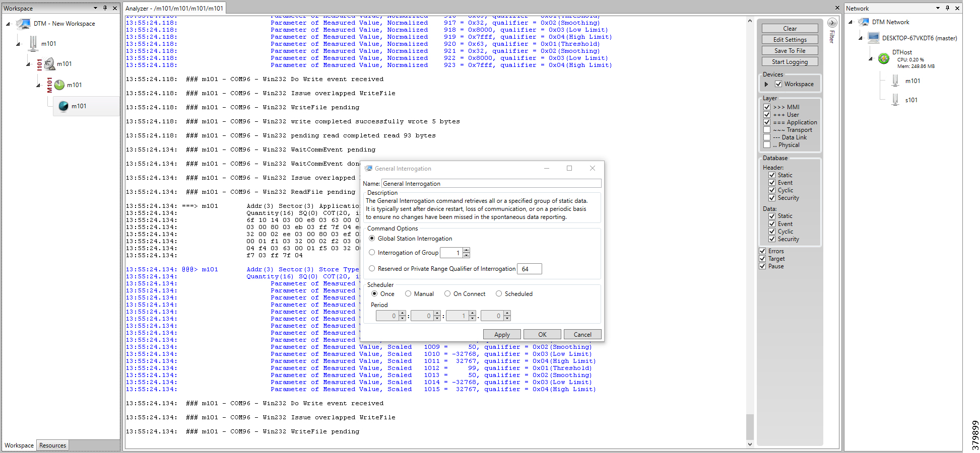Select Interrogation of Group radio option

pos(372,253)
